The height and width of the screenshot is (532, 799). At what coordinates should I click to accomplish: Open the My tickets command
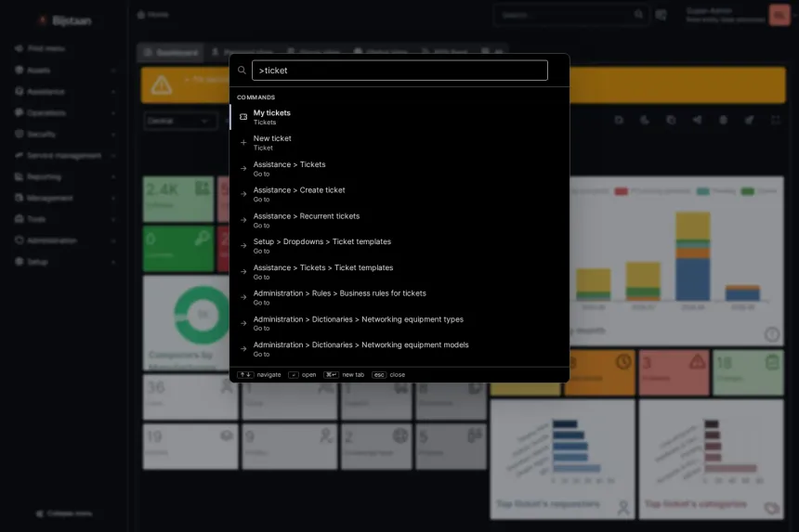(399, 117)
